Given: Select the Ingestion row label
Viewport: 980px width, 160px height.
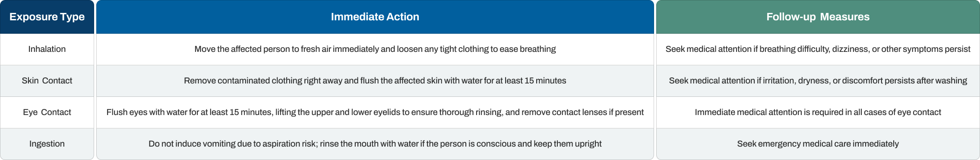Looking at the screenshot, I should (47, 144).
